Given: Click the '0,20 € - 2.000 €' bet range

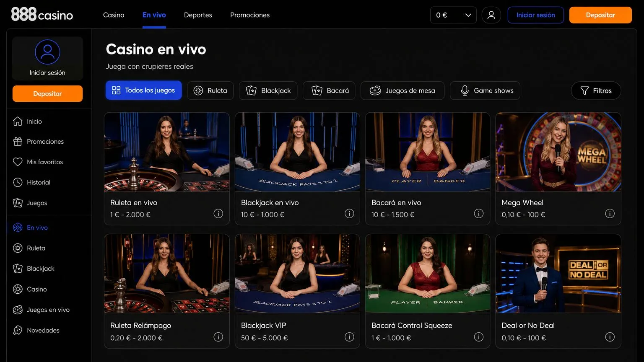Looking at the screenshot, I should (x=136, y=338).
